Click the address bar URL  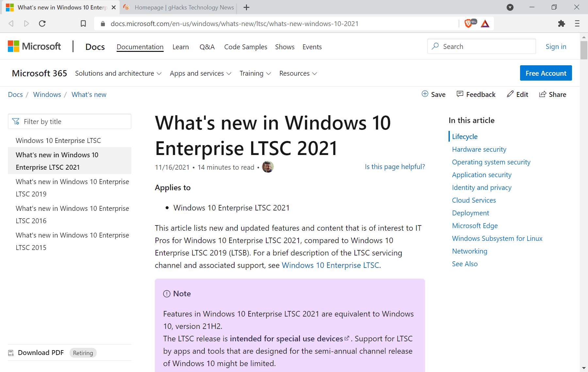(235, 23)
